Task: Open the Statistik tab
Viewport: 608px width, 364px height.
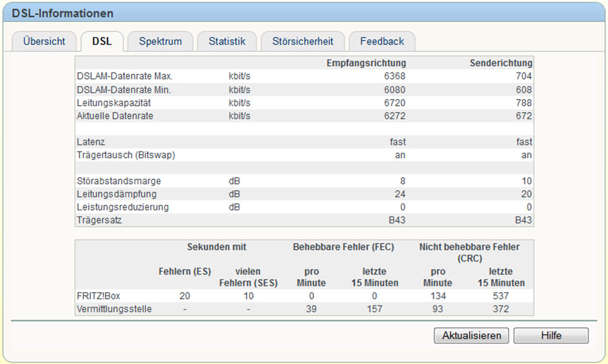Action: tap(227, 41)
